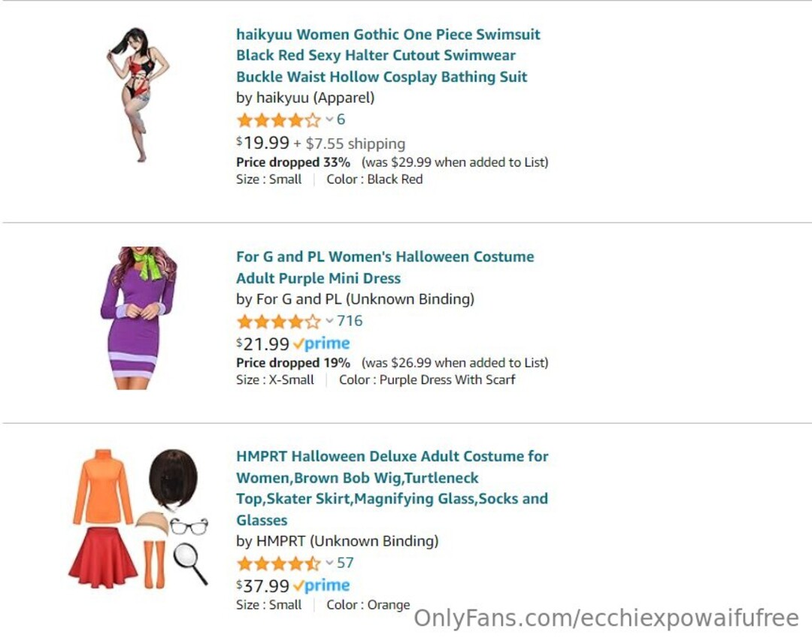Click the purple dress product thumbnail

(x=138, y=317)
